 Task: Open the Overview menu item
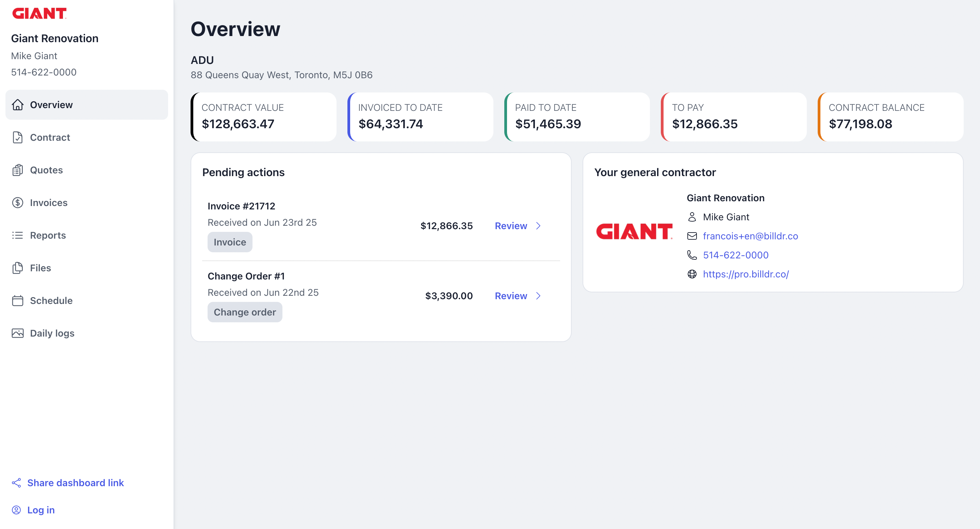(87, 104)
